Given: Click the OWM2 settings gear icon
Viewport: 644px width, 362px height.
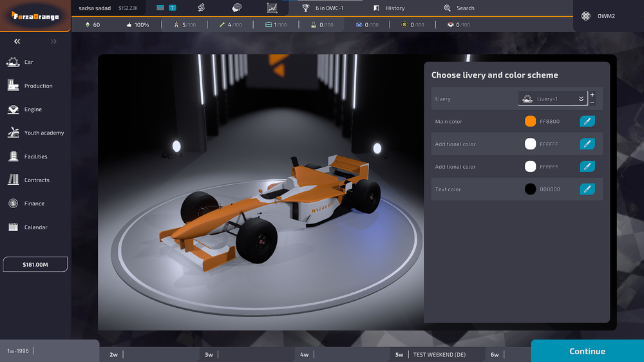Looking at the screenshot, I should [x=585, y=16].
